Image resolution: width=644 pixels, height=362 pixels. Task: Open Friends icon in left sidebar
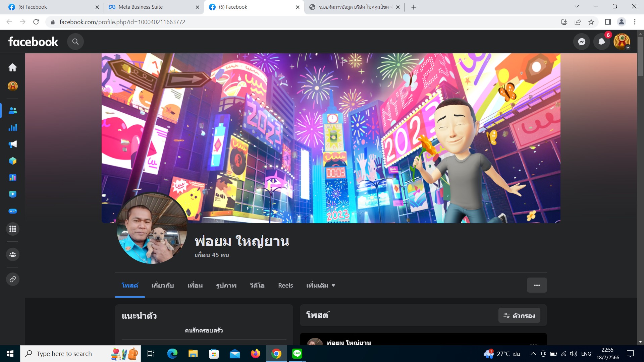(x=12, y=111)
